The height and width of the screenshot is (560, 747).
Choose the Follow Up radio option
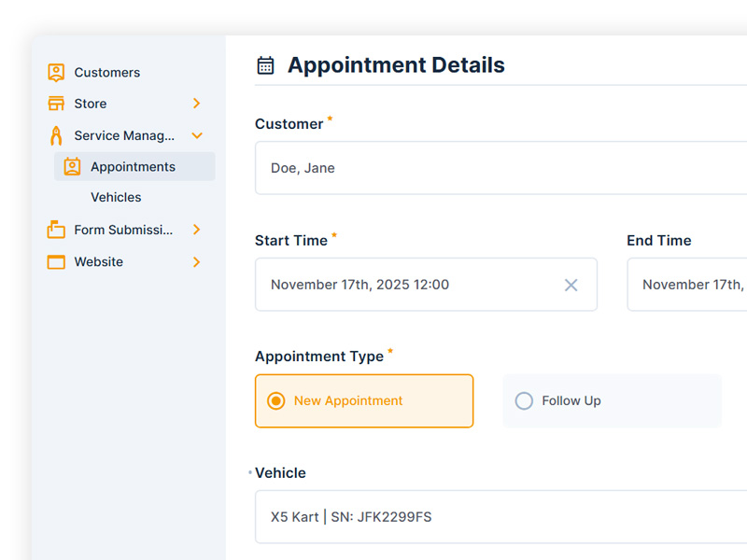524,400
